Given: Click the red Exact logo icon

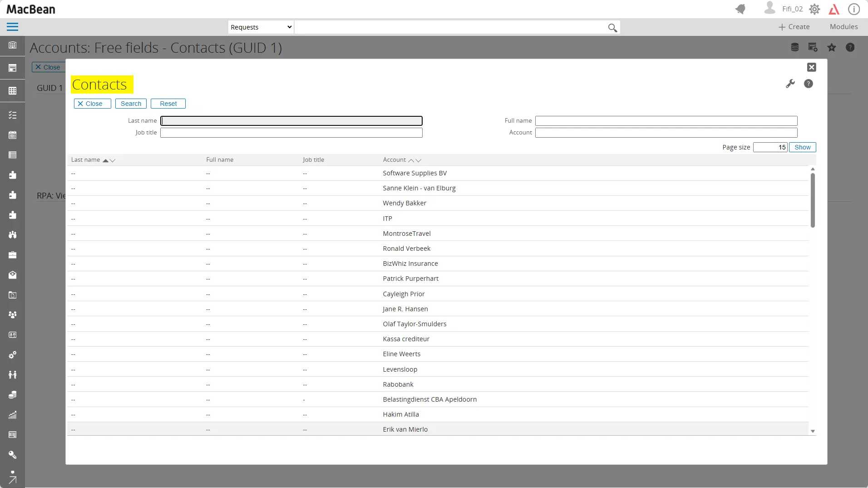Looking at the screenshot, I should click(834, 10).
